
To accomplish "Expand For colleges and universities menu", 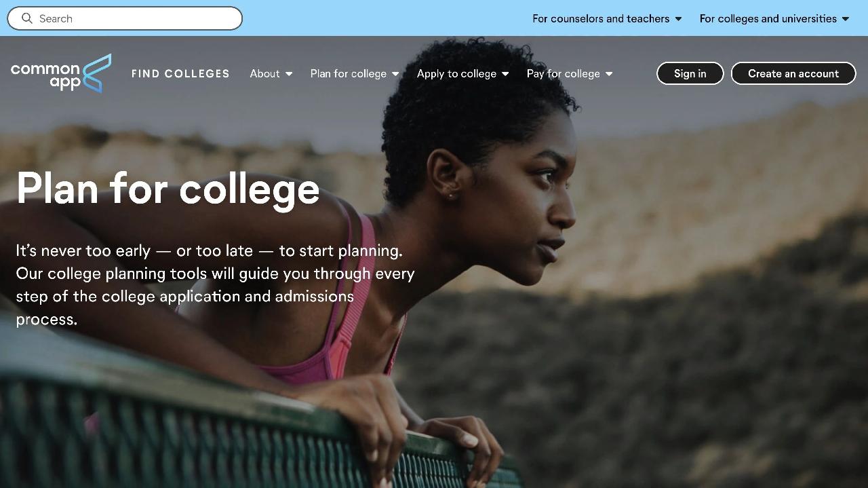I will 774,18.
